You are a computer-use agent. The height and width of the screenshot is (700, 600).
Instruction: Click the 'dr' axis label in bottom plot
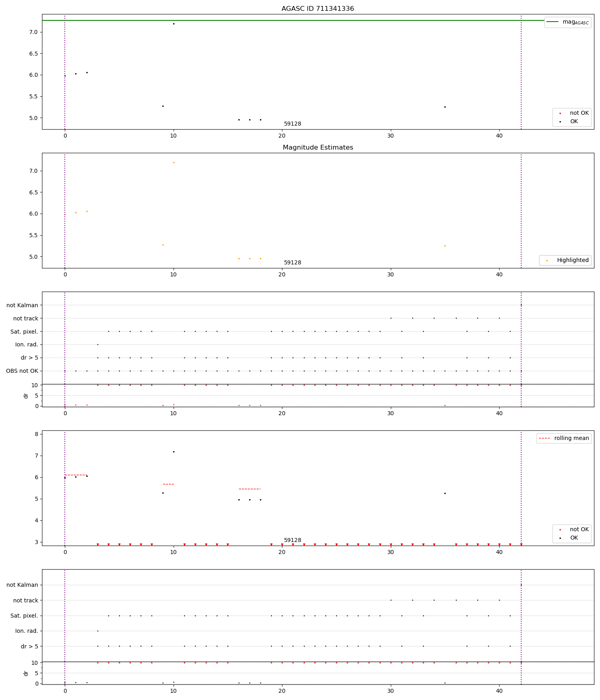coord(26,674)
